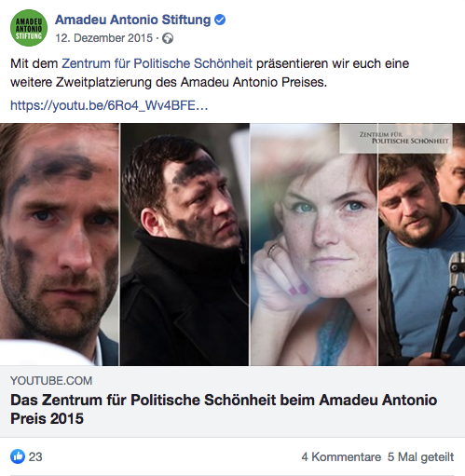Viewport: 465px width, 476px height.
Task: View the 23 reactions count
Action: [35, 456]
